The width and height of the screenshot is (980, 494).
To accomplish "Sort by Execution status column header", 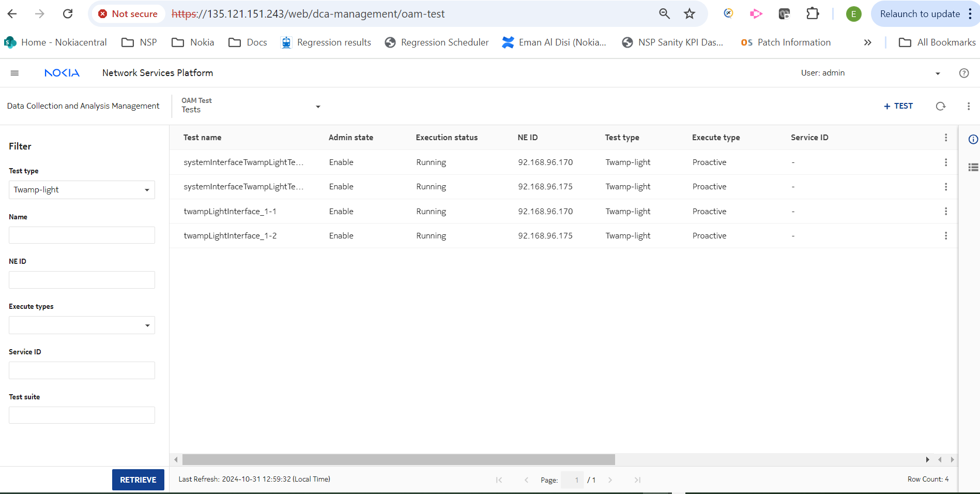I will pyautogui.click(x=447, y=138).
